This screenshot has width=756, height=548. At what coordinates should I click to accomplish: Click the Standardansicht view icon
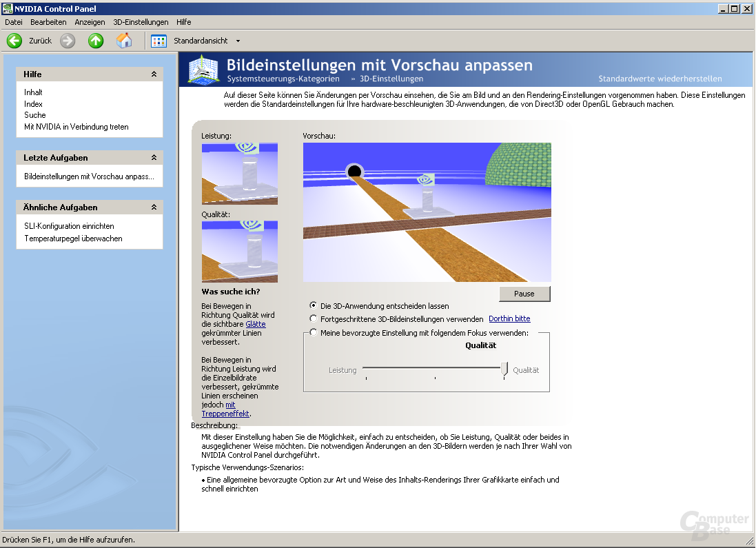(x=159, y=41)
